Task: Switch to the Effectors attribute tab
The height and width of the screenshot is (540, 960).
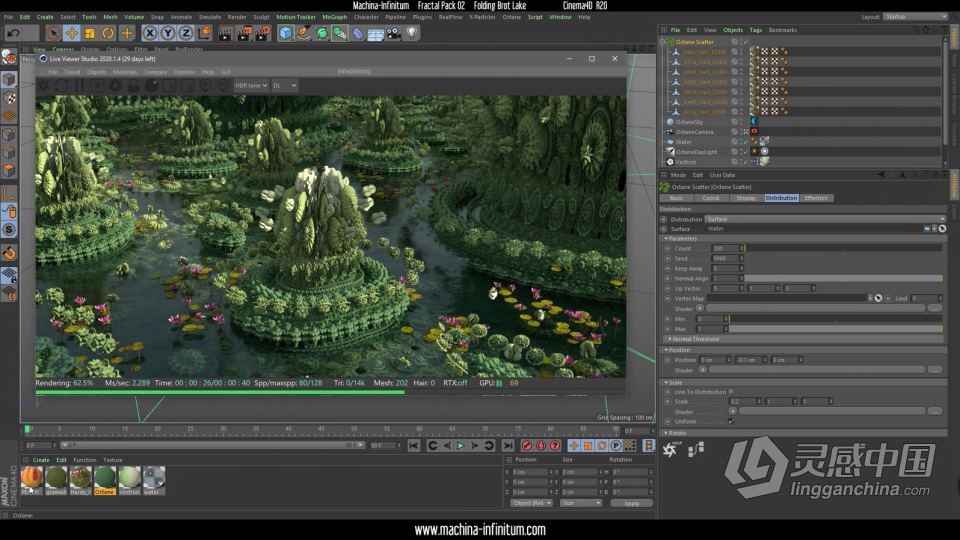Action: [x=816, y=198]
